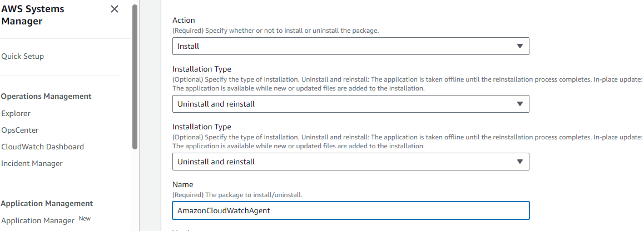
Task: Open the CloudWatch Dashboard nav item
Action: (x=43, y=147)
